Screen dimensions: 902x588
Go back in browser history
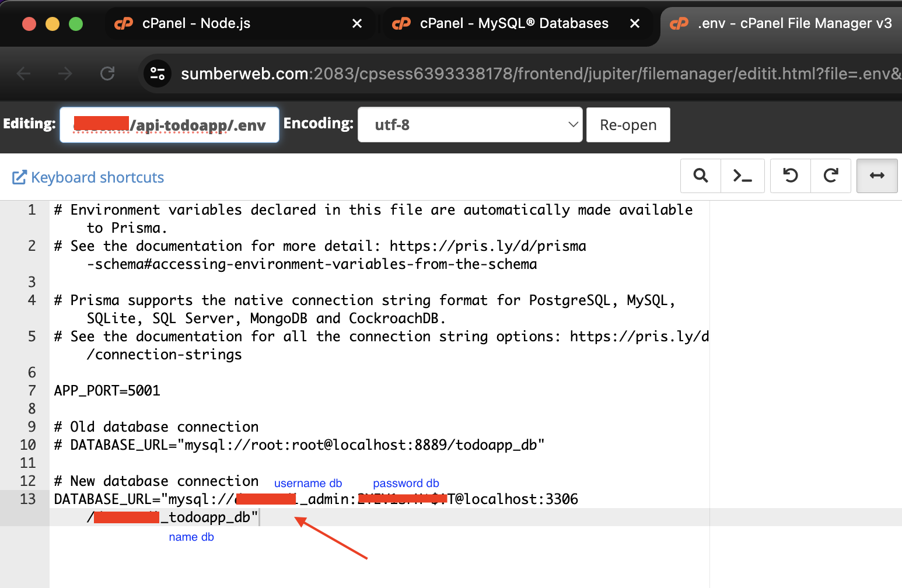click(24, 73)
